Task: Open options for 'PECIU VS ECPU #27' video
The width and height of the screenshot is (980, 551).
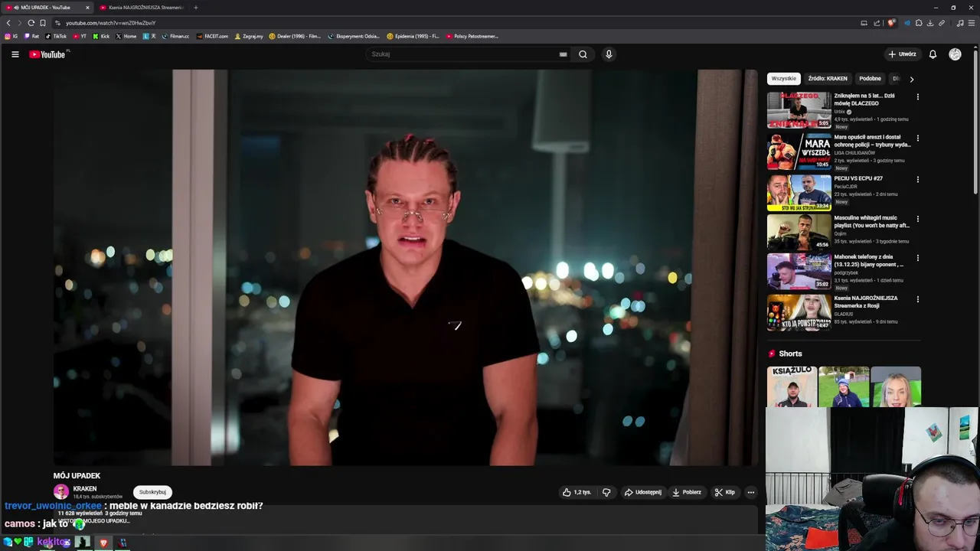Action: (x=917, y=180)
